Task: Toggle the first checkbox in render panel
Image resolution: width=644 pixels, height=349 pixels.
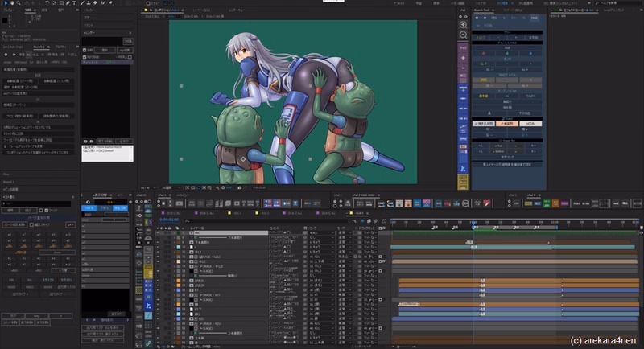Action: coord(85,50)
